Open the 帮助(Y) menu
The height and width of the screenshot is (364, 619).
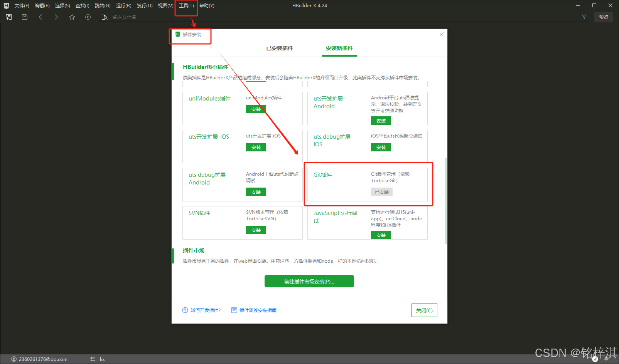[207, 6]
